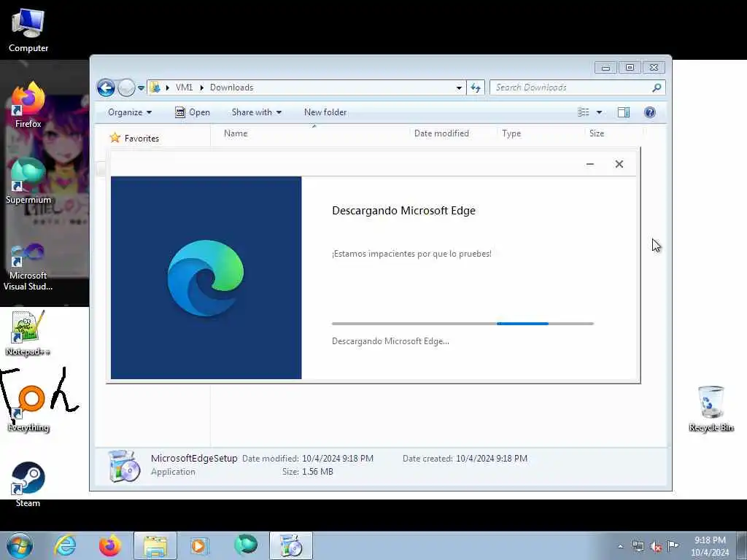Screen dimensions: 747x560
Task: Maximize the Explorer window
Action: (x=630, y=68)
